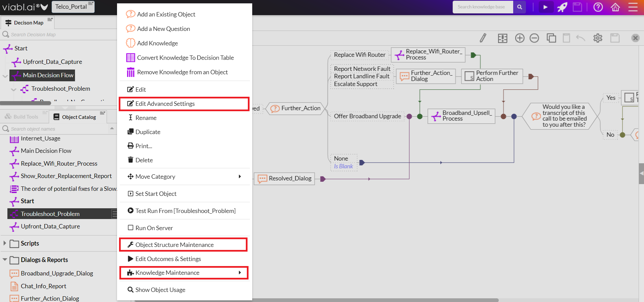644x302 pixels.
Task: Open the hamburger menu in top right
Action: point(633,7)
